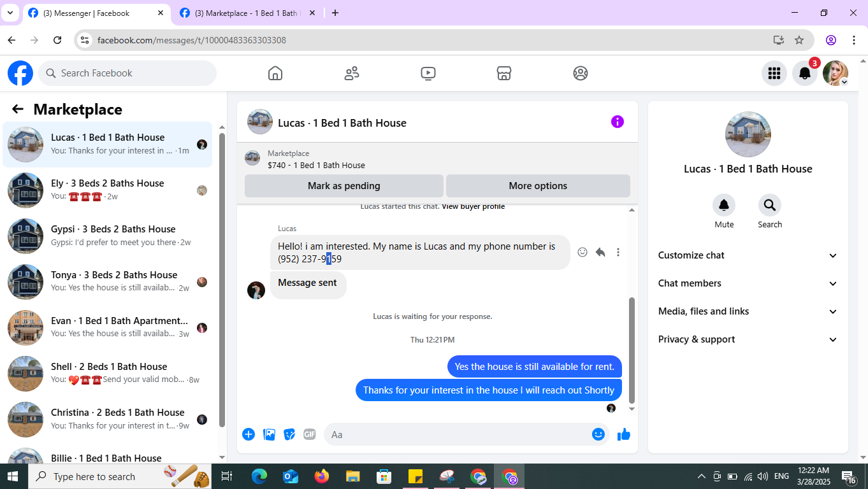868x489 pixels.
Task: Open the purple conversation info icon
Action: 618,122
